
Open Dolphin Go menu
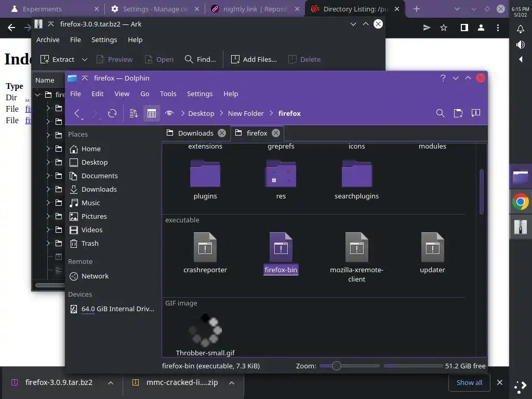145,94
